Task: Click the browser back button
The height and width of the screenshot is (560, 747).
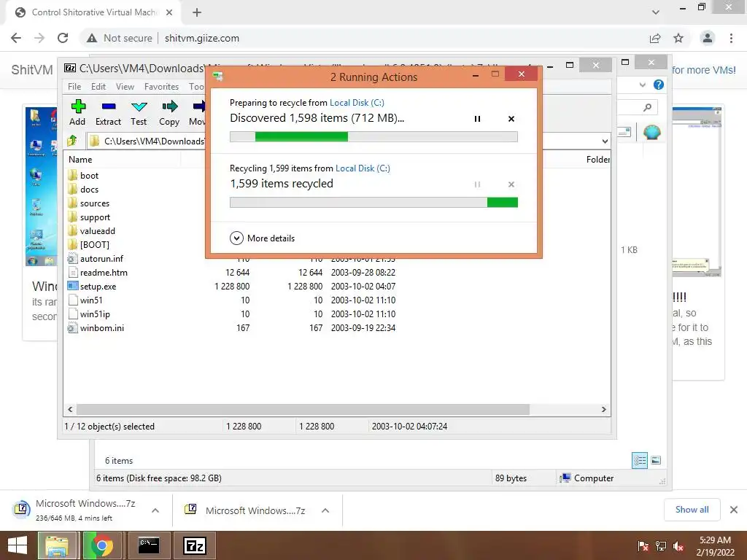Action: [16, 38]
